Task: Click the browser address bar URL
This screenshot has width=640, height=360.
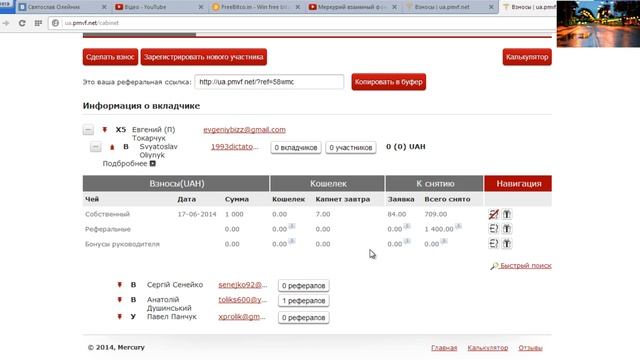Action: pyautogui.click(x=92, y=23)
